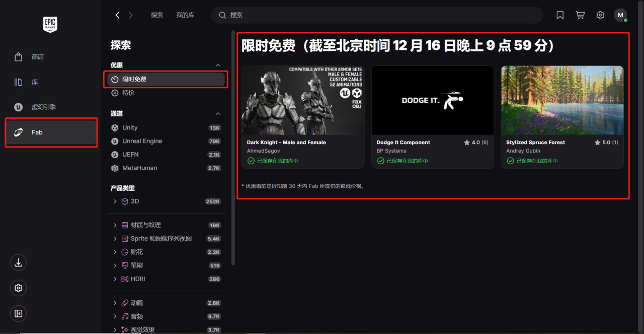This screenshot has width=644, height=334.
Task: Open Stylized Spruce Forest title link
Action: click(x=535, y=143)
